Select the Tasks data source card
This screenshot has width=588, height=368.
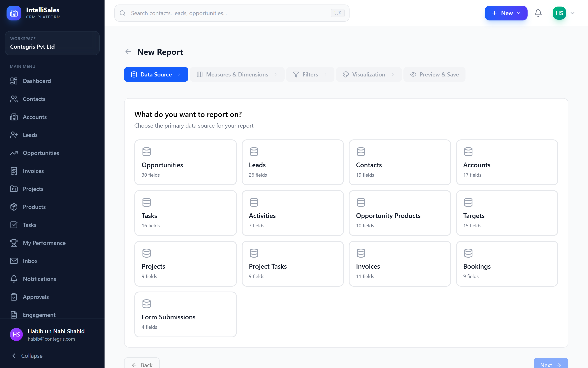coord(185,213)
